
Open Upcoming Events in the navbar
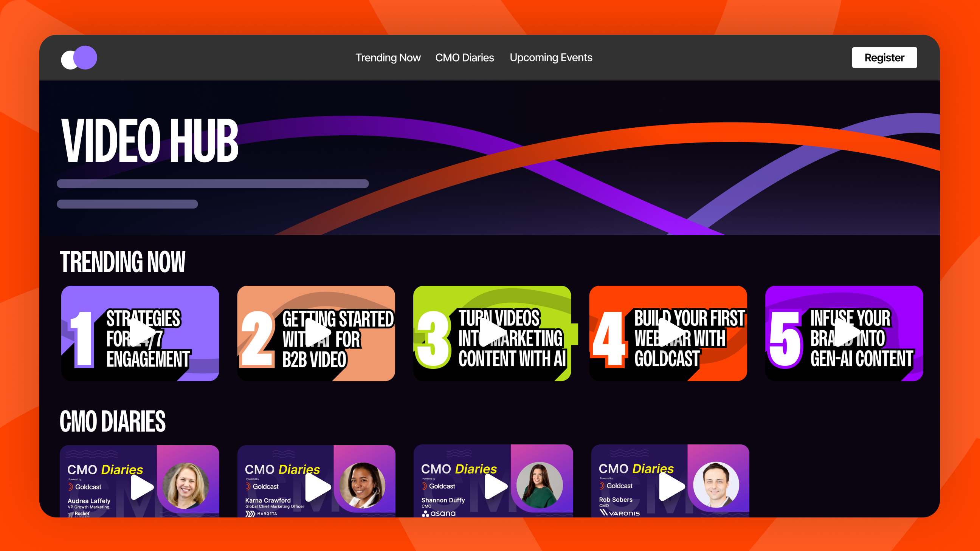click(x=551, y=58)
